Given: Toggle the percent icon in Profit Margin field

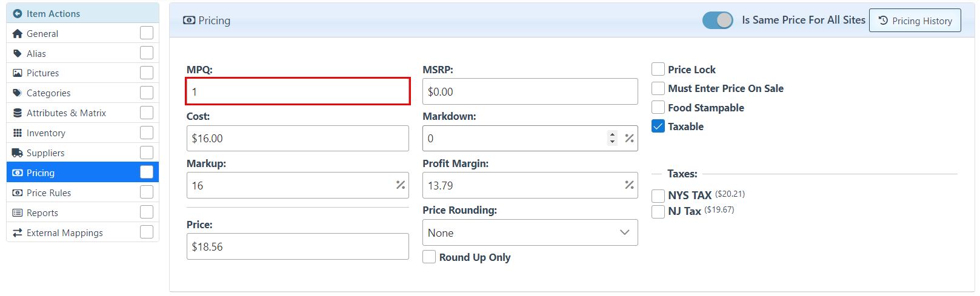Looking at the screenshot, I should pyautogui.click(x=629, y=185).
